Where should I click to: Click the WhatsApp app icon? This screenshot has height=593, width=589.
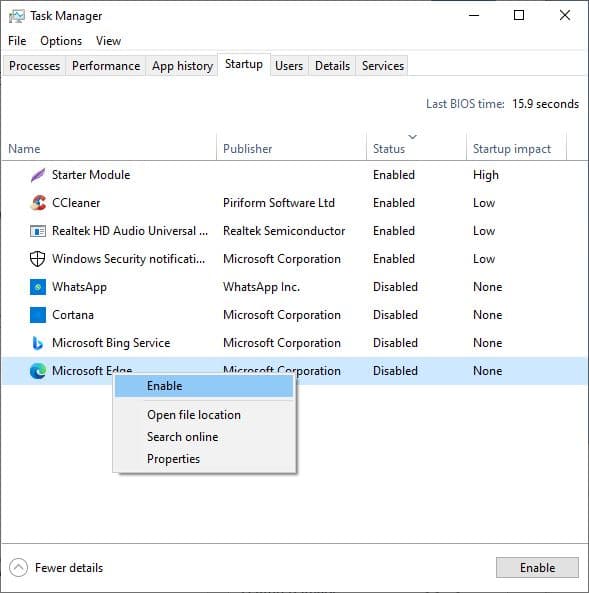[x=38, y=287]
